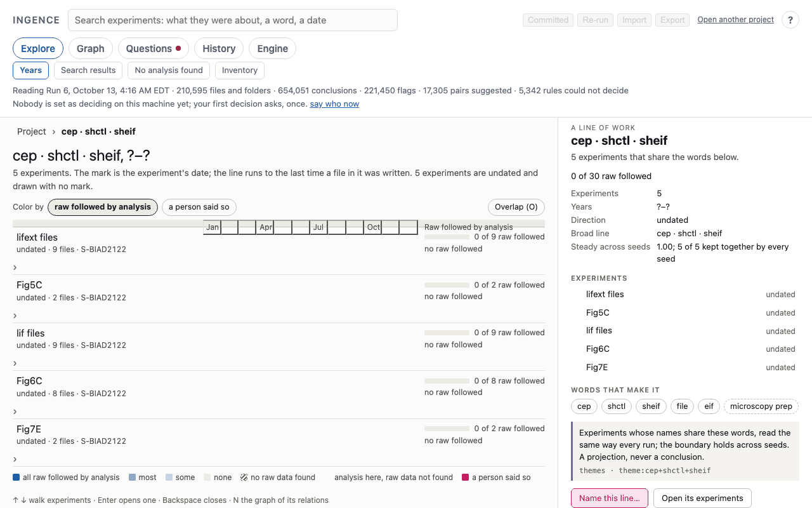
Task: Follow the say who now link
Action: coord(334,104)
